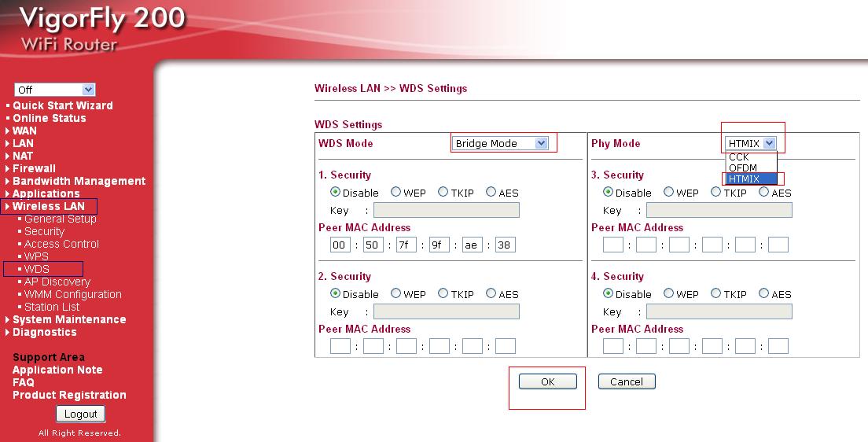Go to AP Discovery page
This screenshot has width=868, height=442.
click(x=57, y=282)
